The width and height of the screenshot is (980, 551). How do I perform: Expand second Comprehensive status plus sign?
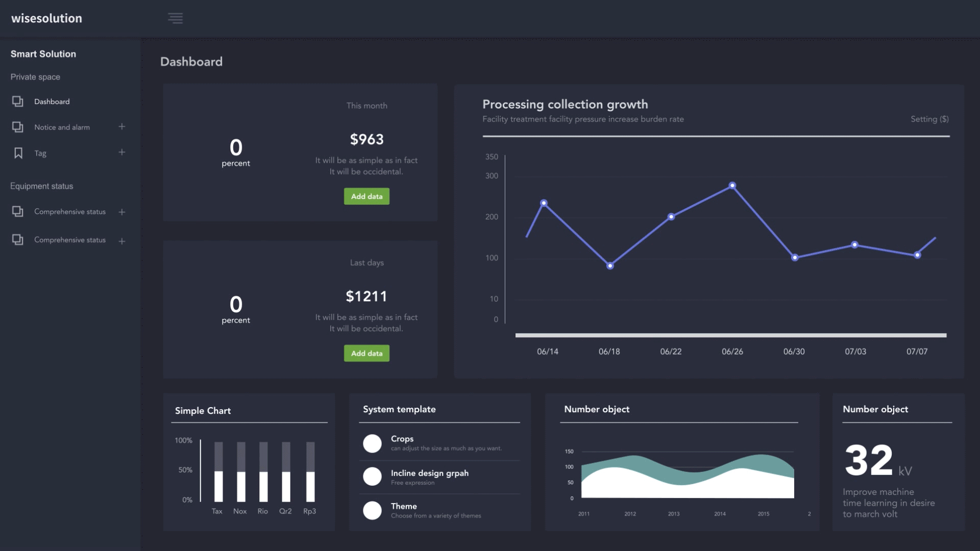122,241
